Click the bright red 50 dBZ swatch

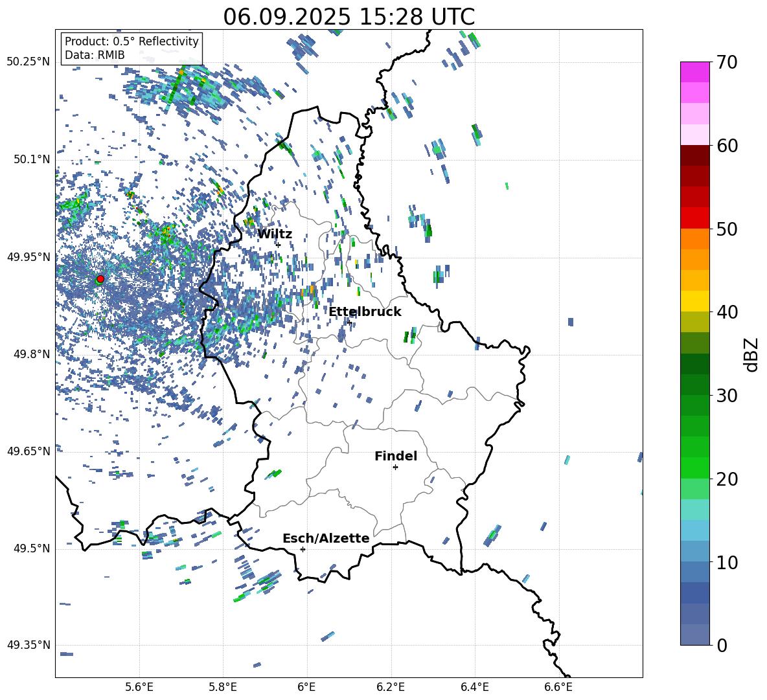[694, 218]
